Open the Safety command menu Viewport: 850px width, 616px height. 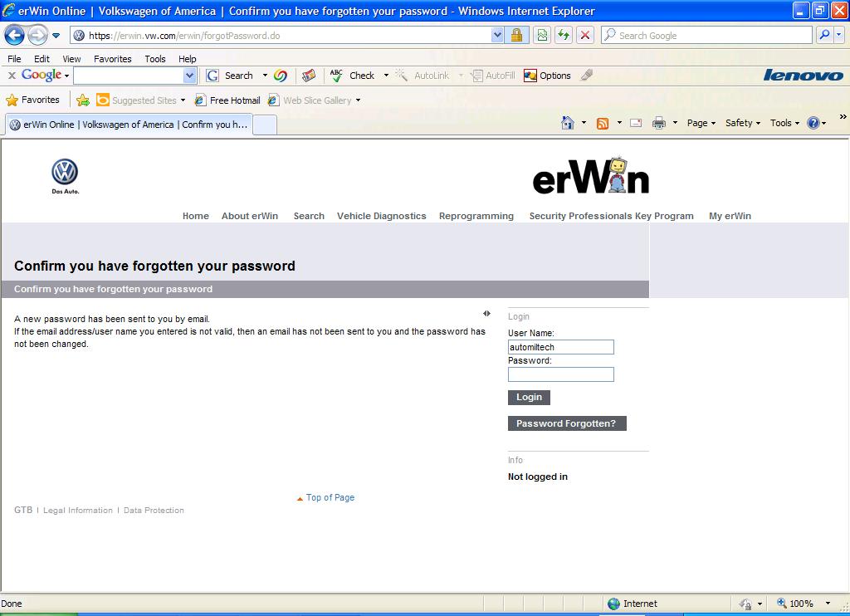(743, 123)
